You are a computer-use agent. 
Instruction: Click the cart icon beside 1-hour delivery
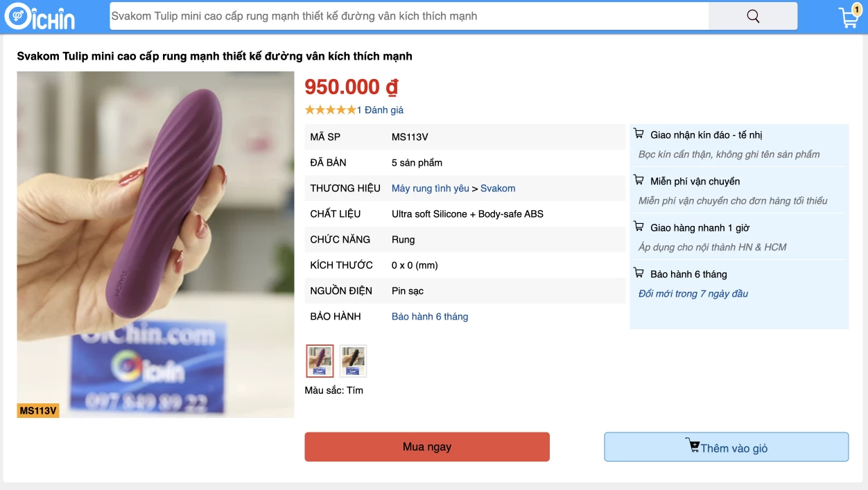click(639, 227)
